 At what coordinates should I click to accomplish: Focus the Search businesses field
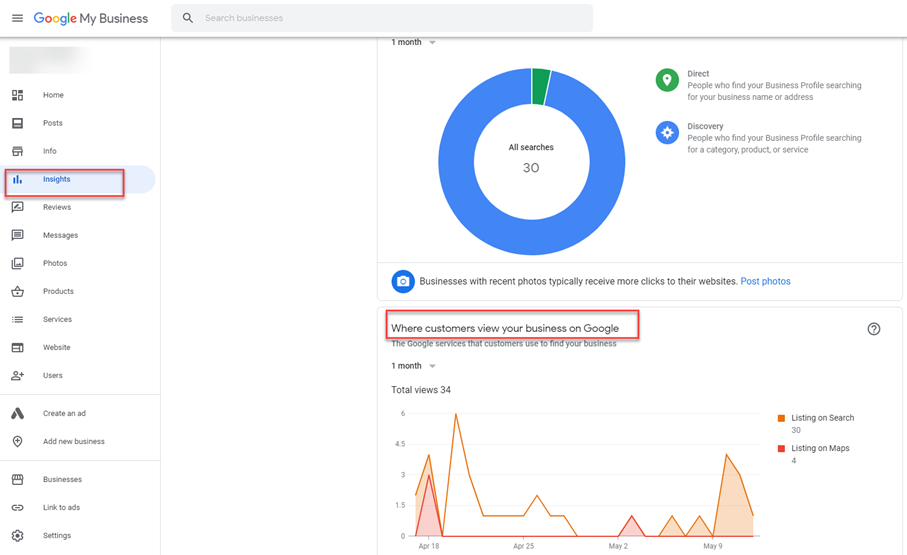pos(382,18)
